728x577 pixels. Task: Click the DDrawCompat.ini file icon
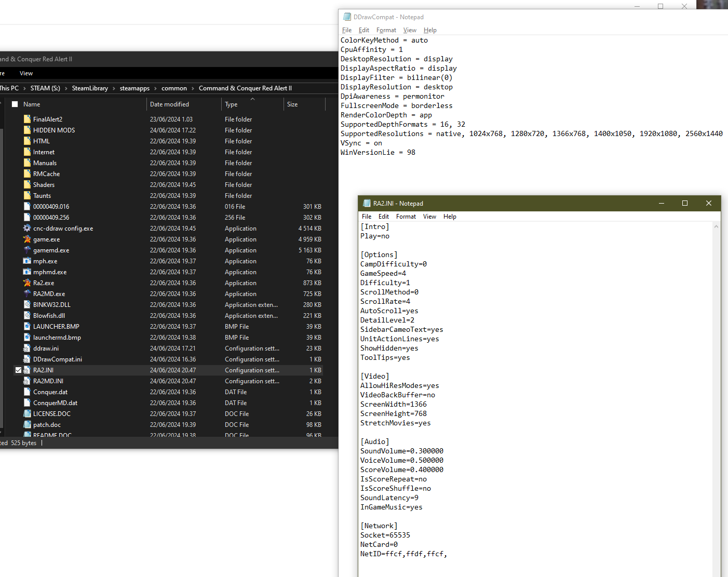(27, 359)
